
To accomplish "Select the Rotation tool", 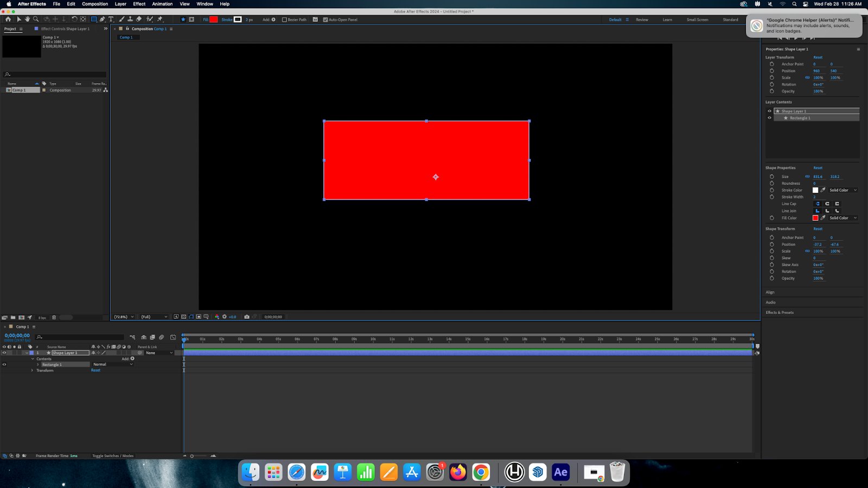I will (74, 19).
